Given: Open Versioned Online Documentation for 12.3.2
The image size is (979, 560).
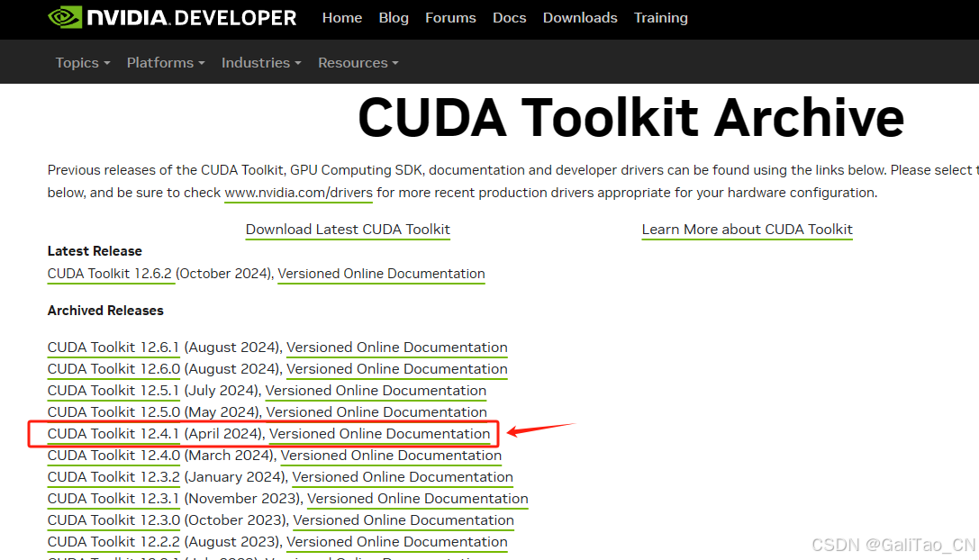Looking at the screenshot, I should click(x=403, y=477).
